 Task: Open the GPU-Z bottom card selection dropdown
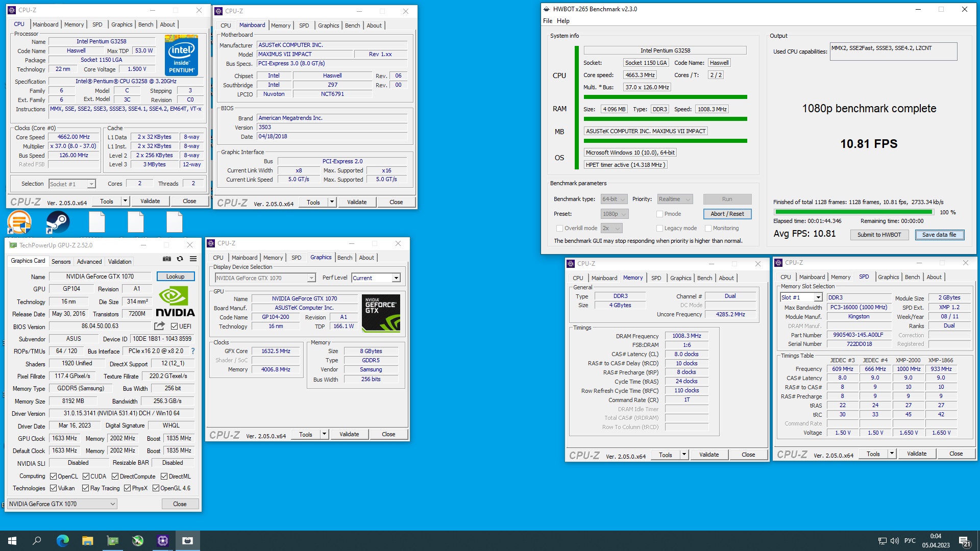coord(62,504)
